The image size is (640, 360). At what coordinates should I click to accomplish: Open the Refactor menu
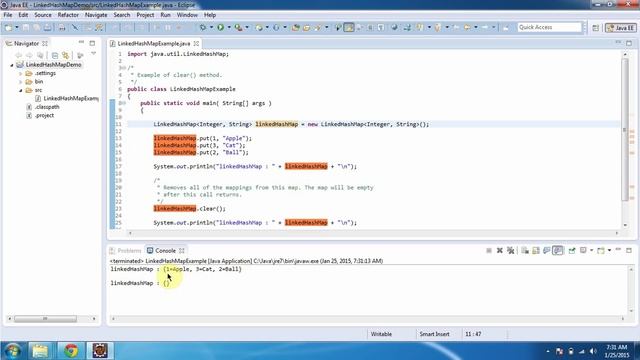pyautogui.click(x=68, y=15)
